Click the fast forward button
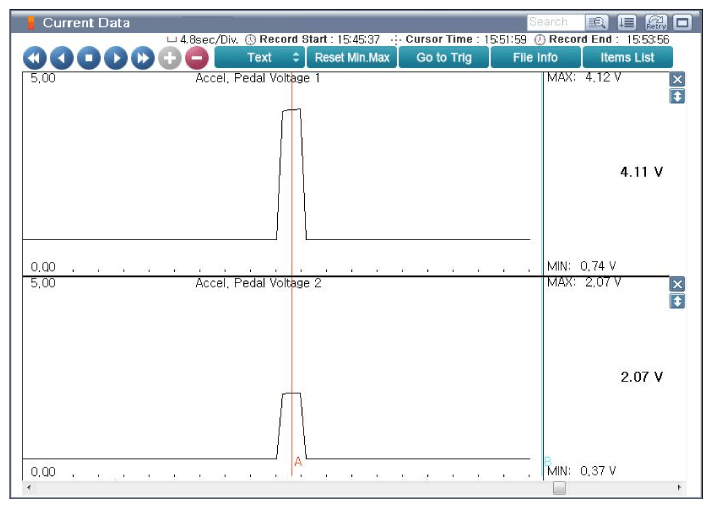The image size is (712, 508). coord(143,58)
